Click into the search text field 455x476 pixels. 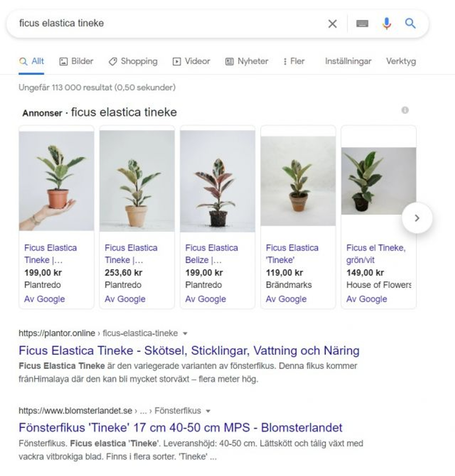(170, 23)
